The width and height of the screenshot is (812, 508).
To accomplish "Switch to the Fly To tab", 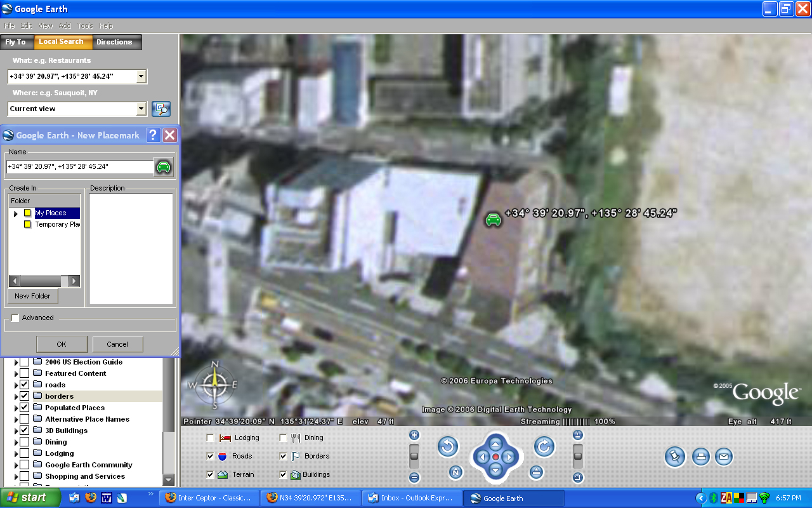I will coord(16,42).
